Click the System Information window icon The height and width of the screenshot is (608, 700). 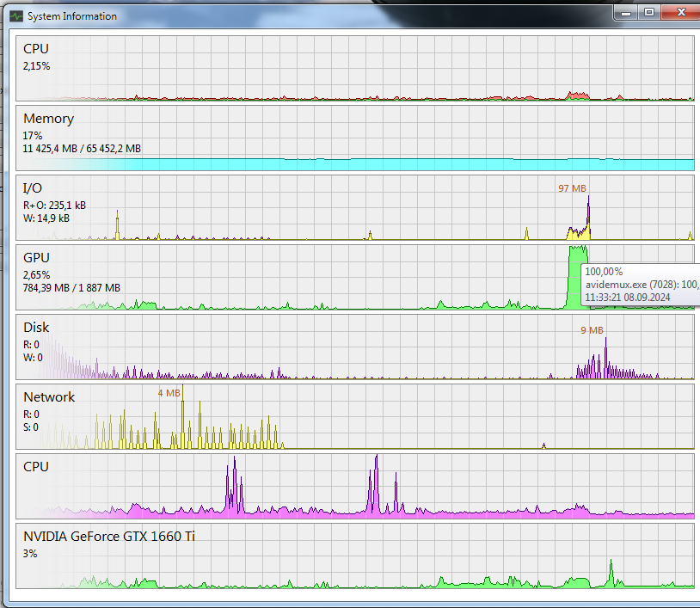point(16,16)
